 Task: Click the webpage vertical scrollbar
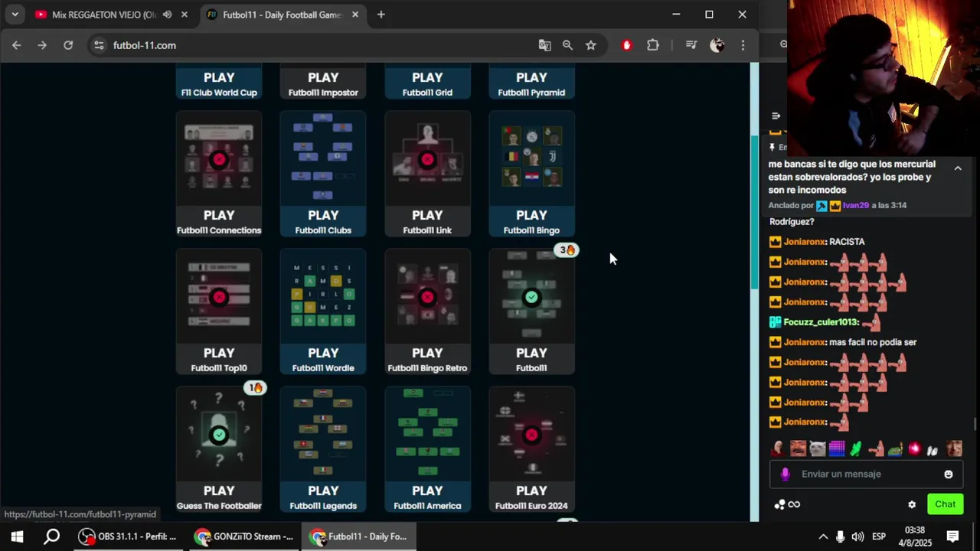point(754,212)
